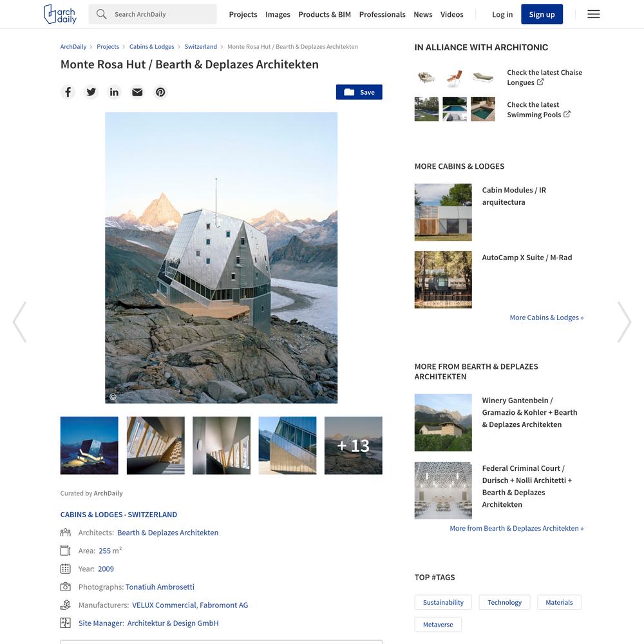The width and height of the screenshot is (644, 644).
Task: Share the article on Twitter
Action: pyautogui.click(x=91, y=92)
